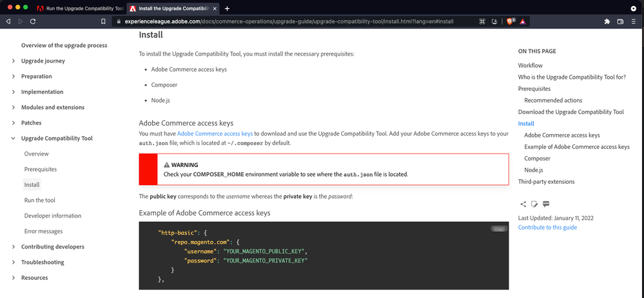Viewport: 644px width, 298px height.
Task: Open the browser extensions puzzle icon
Action: (607, 21)
